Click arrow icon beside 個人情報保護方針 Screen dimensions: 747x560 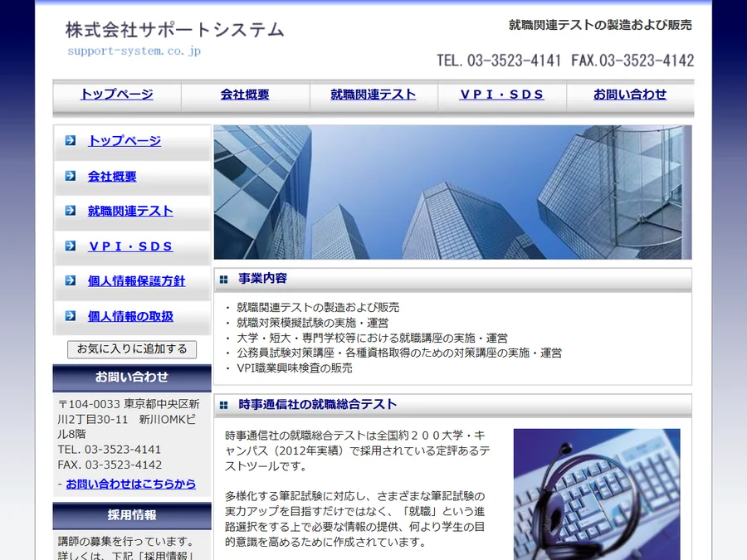[x=71, y=280]
